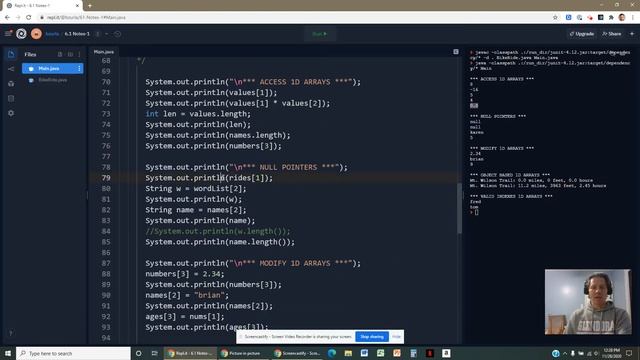Click in console at prompt cursor

point(476,212)
